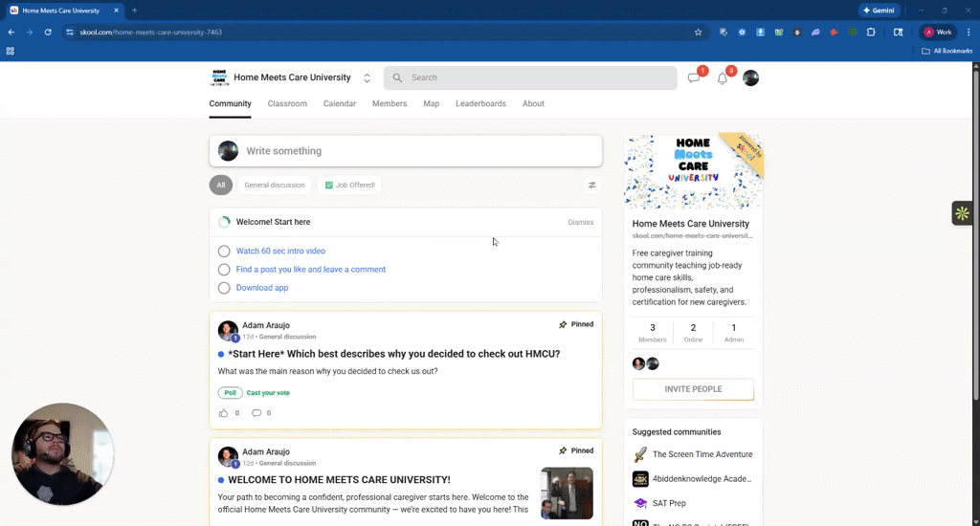Image resolution: width=980 pixels, height=526 pixels.
Task: Click the sidebar community banner image
Action: pos(693,171)
